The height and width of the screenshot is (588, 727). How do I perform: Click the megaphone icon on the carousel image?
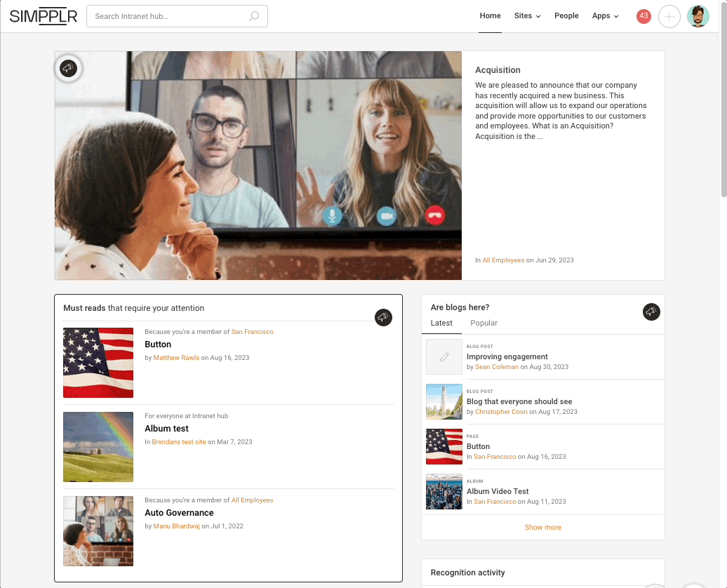pos(69,69)
